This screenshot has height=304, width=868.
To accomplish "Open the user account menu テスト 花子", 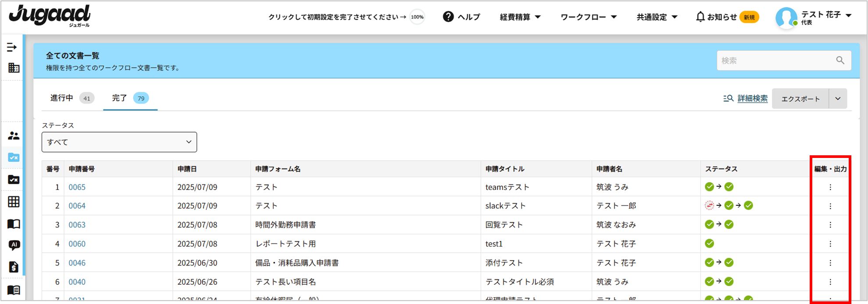I will pos(814,17).
